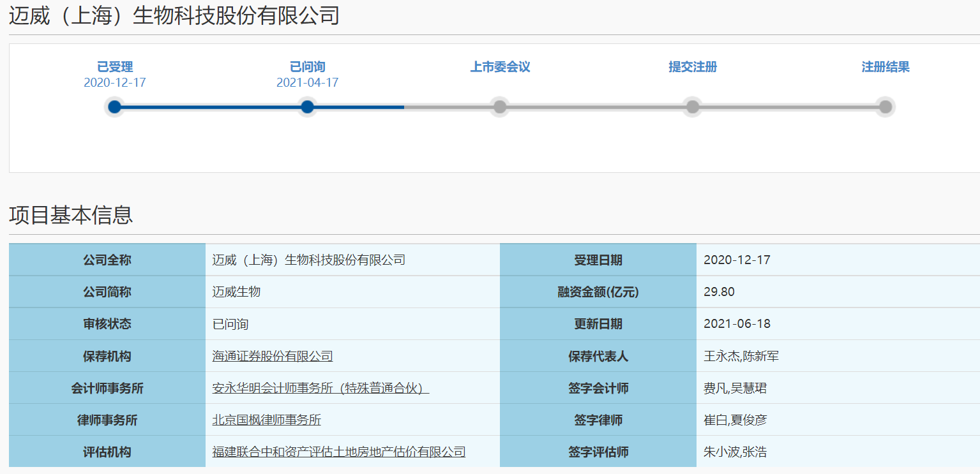Click the 评估机构 header cell
The image size is (980, 474).
pyautogui.click(x=107, y=452)
